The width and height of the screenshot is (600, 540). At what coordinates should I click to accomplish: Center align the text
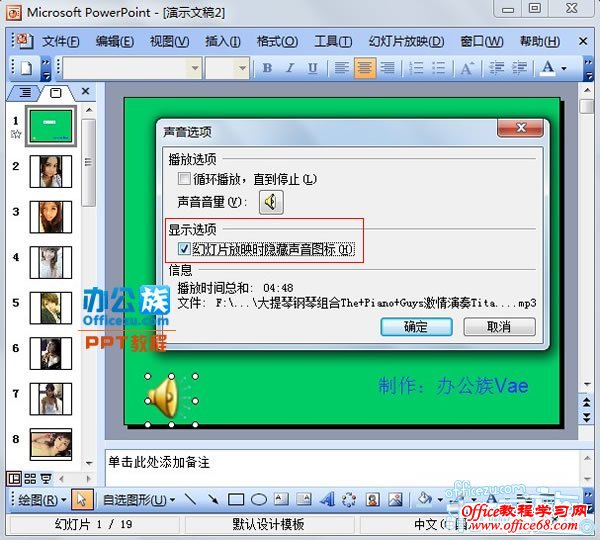point(364,68)
